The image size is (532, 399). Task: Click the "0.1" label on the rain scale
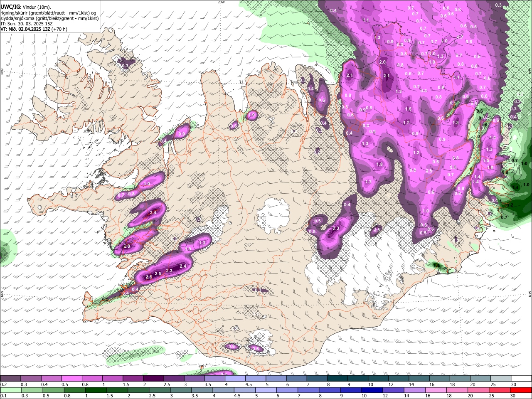click(3, 396)
